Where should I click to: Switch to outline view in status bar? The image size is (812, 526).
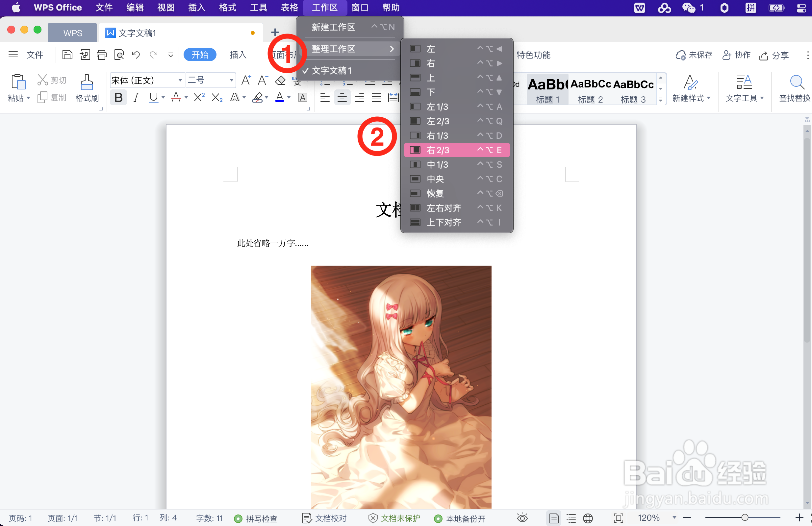coord(571,518)
